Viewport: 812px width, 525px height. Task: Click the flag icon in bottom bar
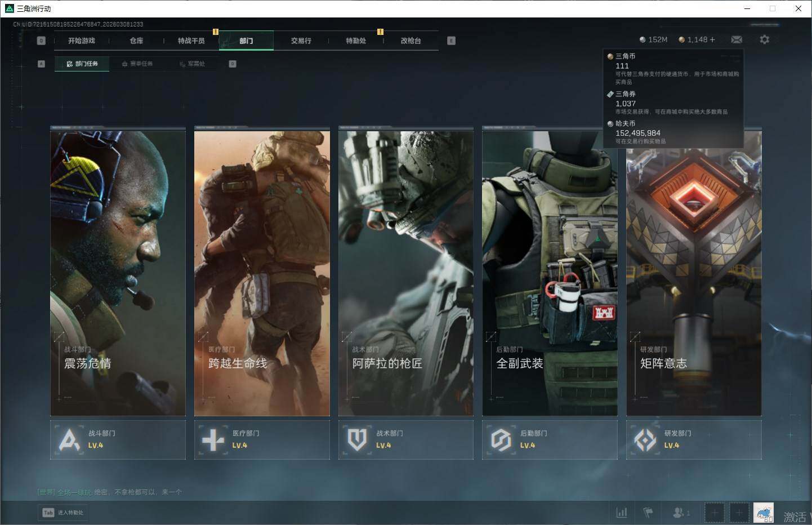tap(648, 513)
